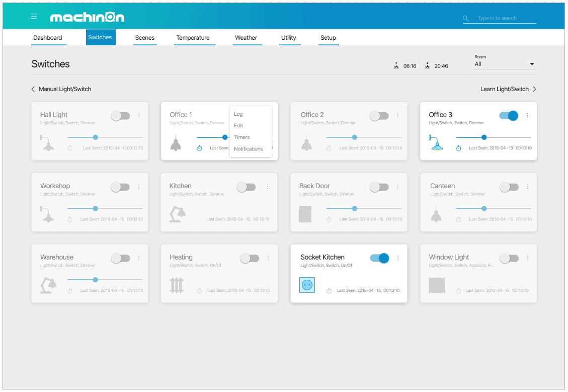Click the radiator icon on the Heating card
568x392 pixels.
coord(178,285)
